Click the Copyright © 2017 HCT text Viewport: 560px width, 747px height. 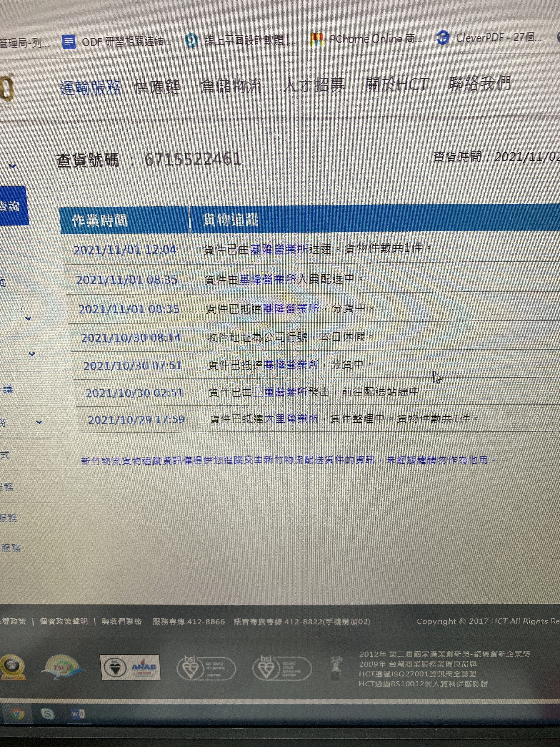[488, 621]
